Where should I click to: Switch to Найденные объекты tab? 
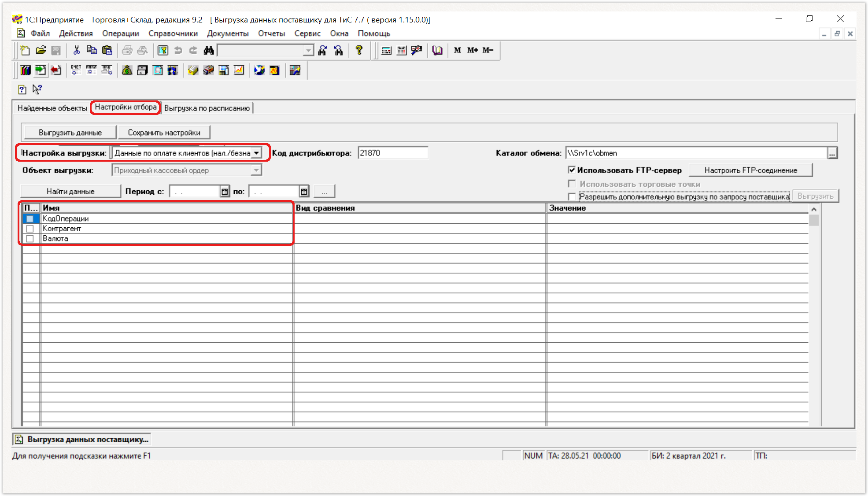(x=52, y=108)
